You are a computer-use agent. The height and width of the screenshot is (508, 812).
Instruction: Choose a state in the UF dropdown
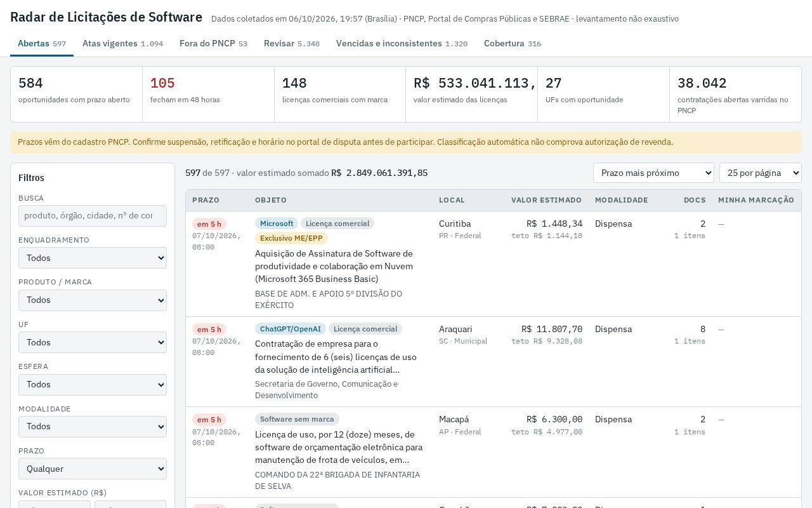[93, 342]
